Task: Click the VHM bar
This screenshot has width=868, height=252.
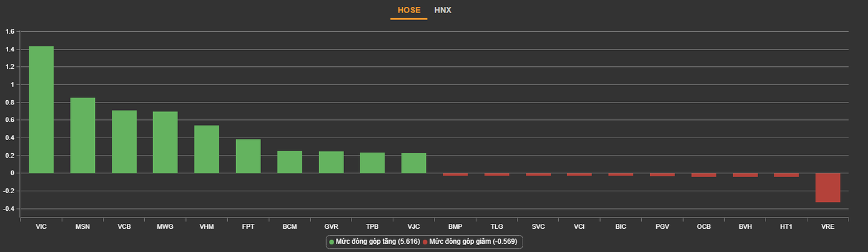Action: click(x=207, y=149)
